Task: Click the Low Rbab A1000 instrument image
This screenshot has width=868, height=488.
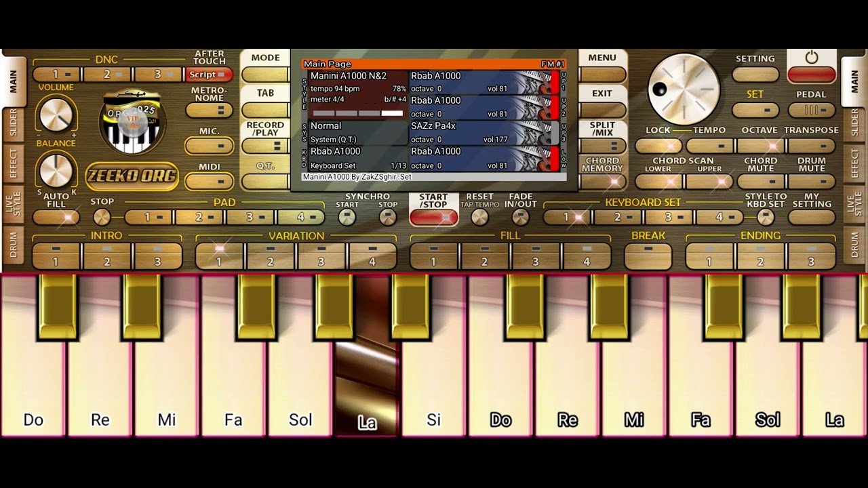Action: 532,159
